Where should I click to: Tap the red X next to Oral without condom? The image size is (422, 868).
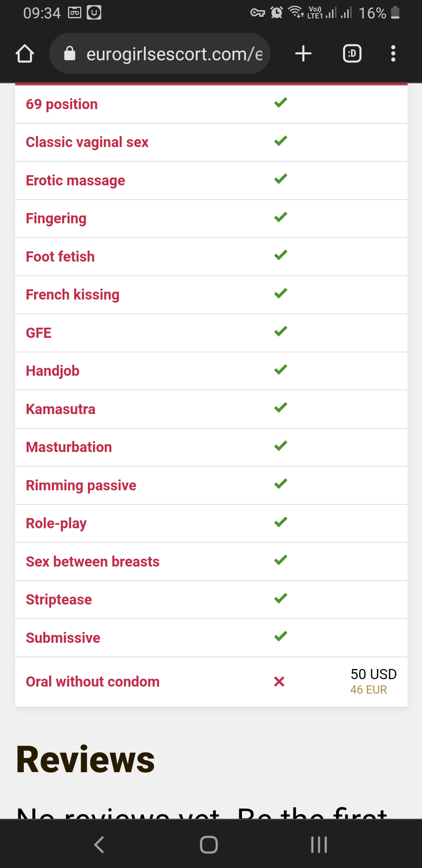click(x=279, y=681)
